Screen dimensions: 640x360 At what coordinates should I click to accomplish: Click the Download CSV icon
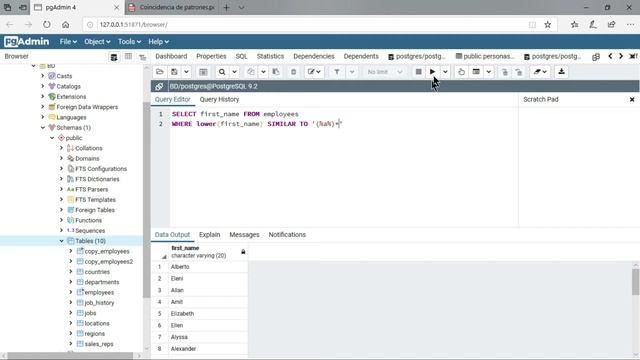[x=561, y=72]
